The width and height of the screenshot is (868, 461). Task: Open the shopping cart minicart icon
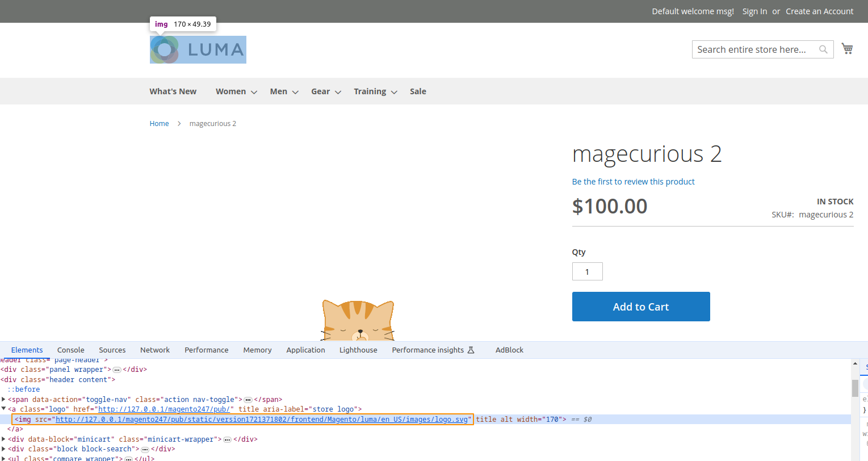coord(847,48)
